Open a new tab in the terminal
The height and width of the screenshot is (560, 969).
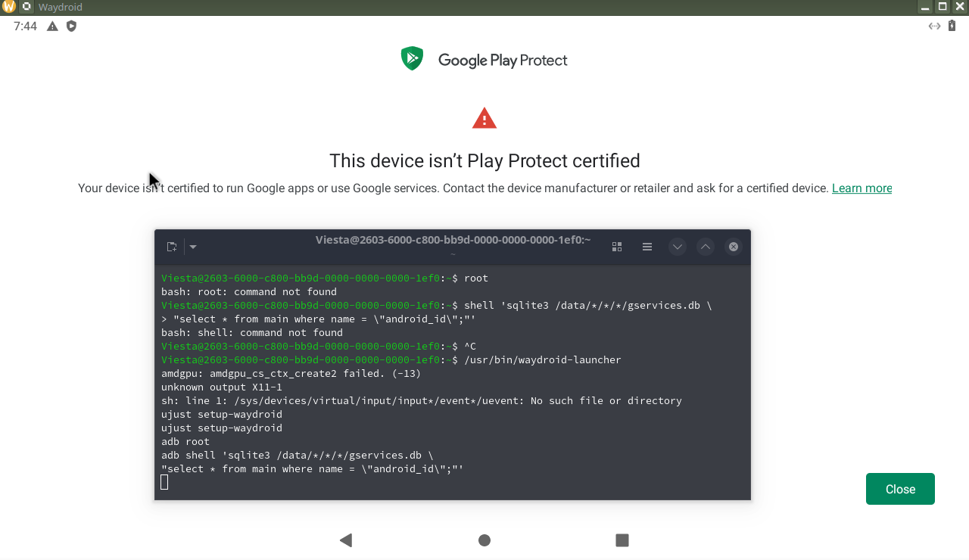[172, 247]
